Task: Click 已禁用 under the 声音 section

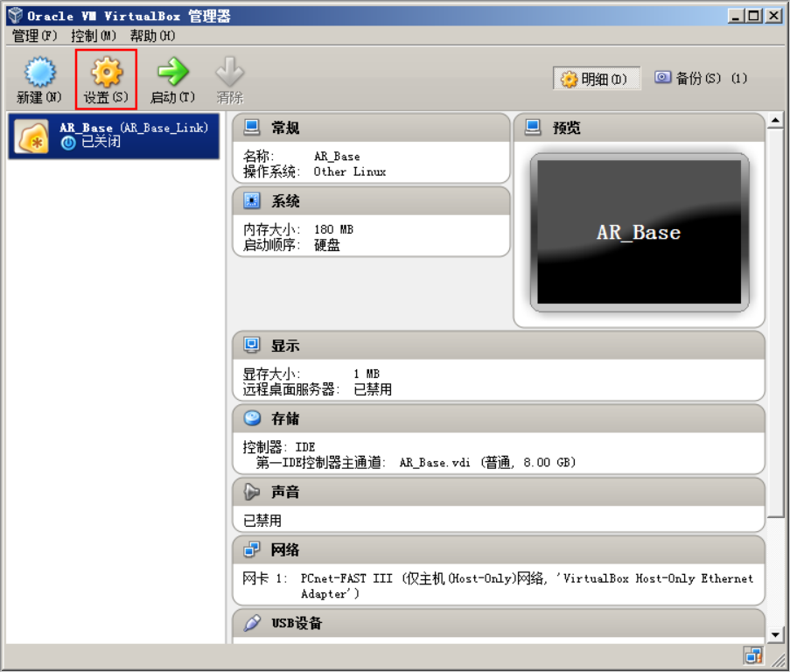Action: (262, 521)
